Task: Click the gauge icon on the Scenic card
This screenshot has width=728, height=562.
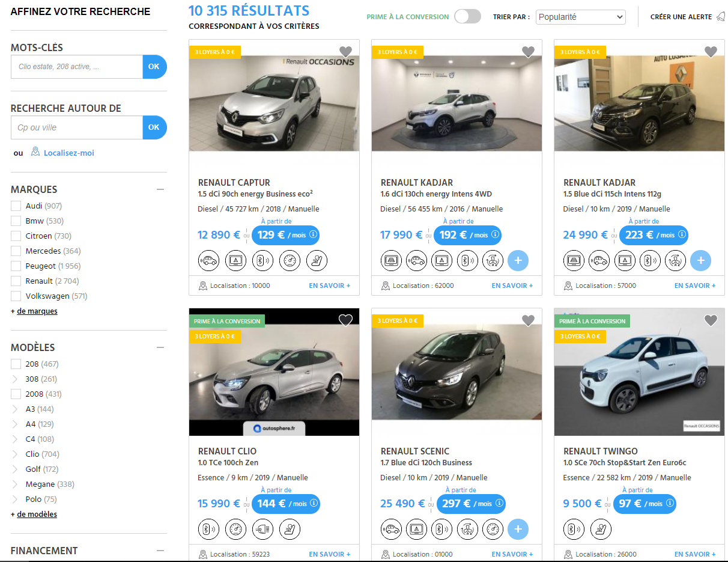Action: point(493,530)
